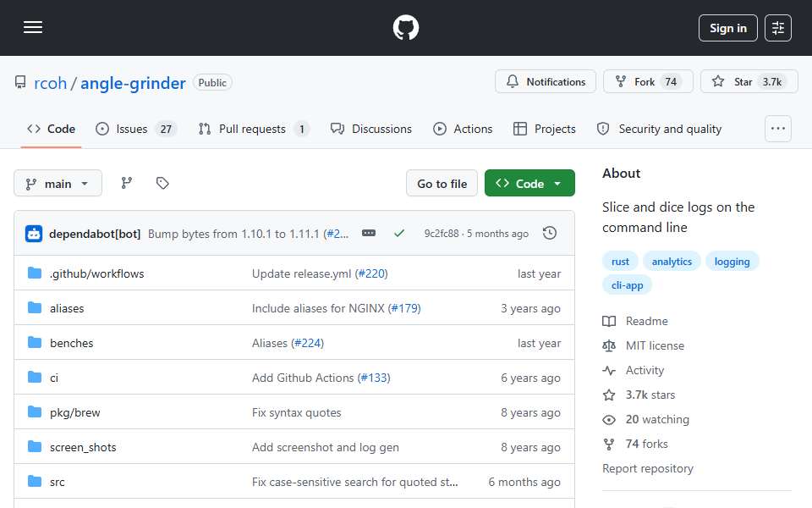This screenshot has height=508, width=812.
Task: Open pull request #224 link
Action: (310, 343)
